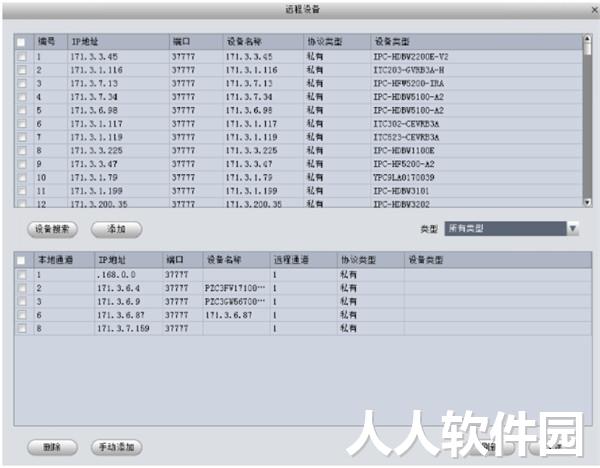Tick checkbox for device 171.3.7.13

point(21,83)
